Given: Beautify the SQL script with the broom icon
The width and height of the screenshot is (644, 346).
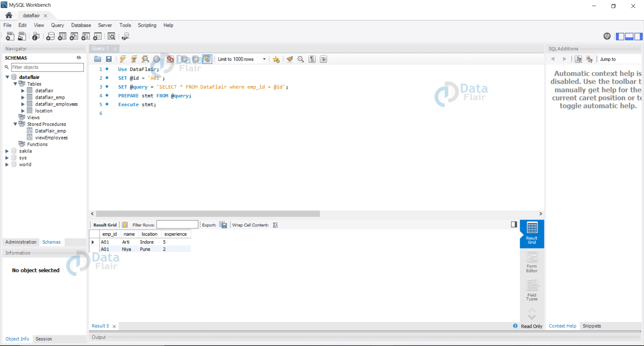Looking at the screenshot, I should [290, 59].
